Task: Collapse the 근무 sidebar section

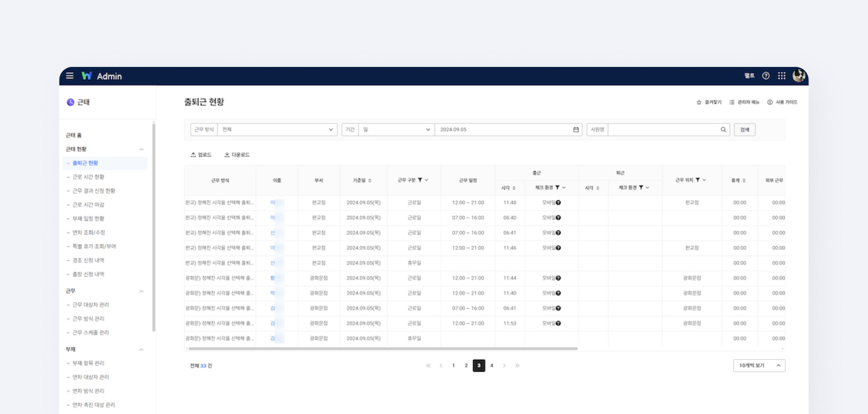Action: tap(141, 291)
